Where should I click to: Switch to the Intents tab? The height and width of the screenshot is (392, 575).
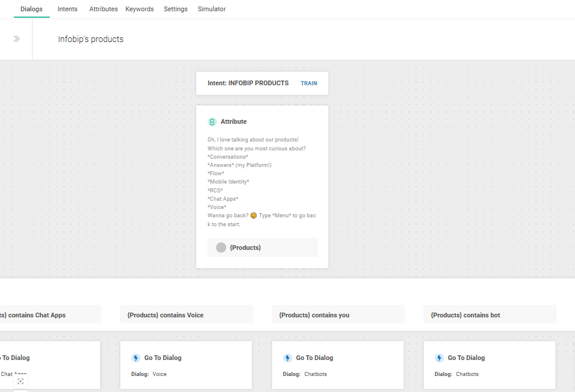[x=68, y=9]
